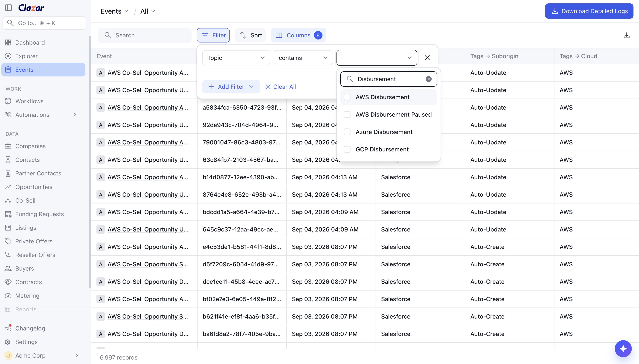The width and height of the screenshot is (639, 364).
Task: Click the Buyers people icon
Action: tap(8, 268)
